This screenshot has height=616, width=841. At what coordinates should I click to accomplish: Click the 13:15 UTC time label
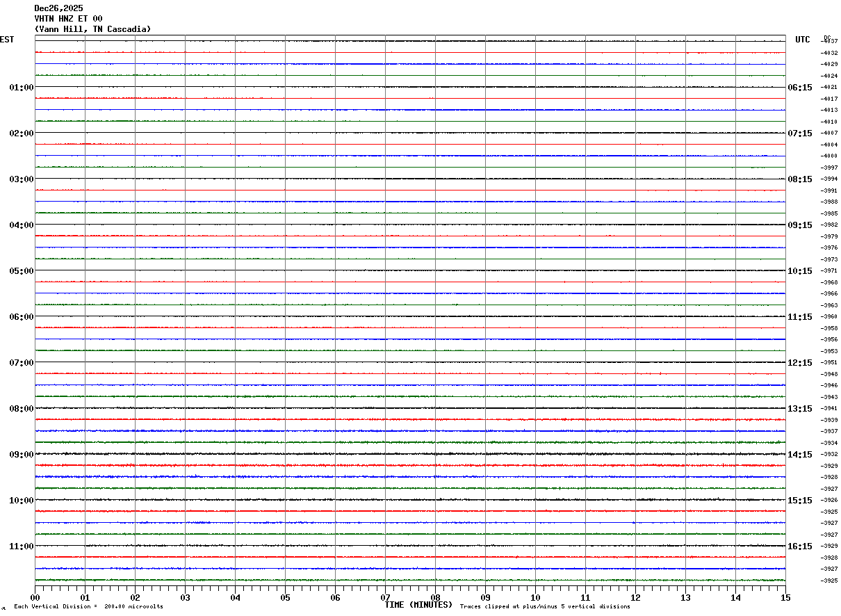click(x=799, y=409)
